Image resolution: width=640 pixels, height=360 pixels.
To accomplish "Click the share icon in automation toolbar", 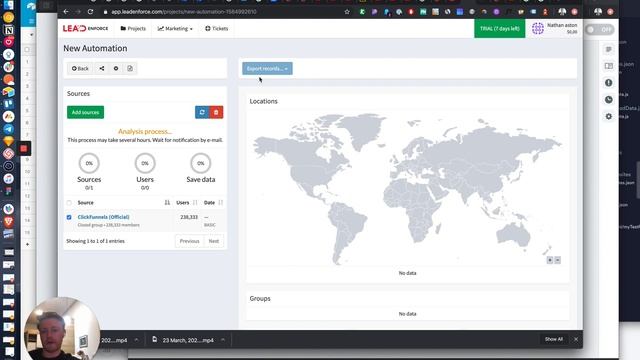I will pyautogui.click(x=102, y=69).
